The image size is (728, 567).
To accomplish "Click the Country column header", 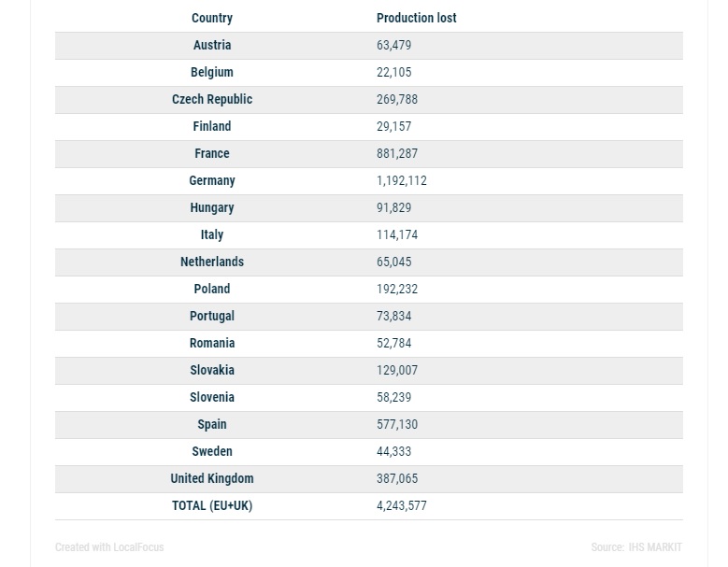I will (212, 18).
